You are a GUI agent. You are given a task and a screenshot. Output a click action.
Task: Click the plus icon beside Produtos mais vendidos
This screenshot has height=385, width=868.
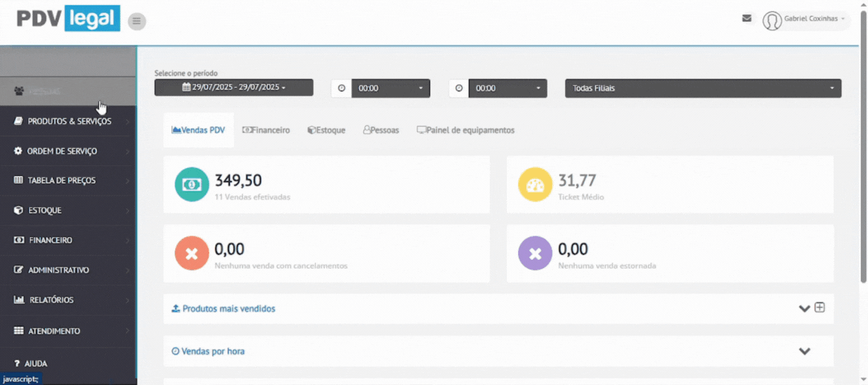point(820,307)
